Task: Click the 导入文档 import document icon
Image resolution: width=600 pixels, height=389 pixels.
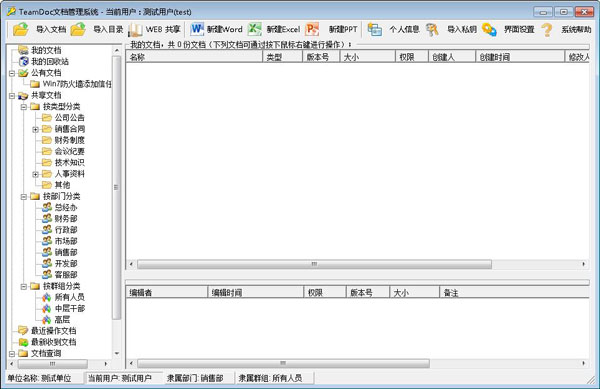Action: (21, 29)
